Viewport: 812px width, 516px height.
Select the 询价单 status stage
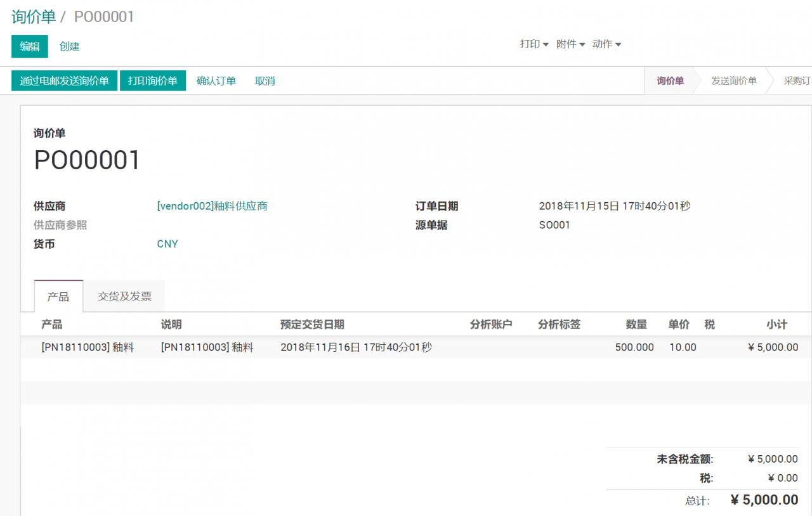pyautogui.click(x=670, y=81)
